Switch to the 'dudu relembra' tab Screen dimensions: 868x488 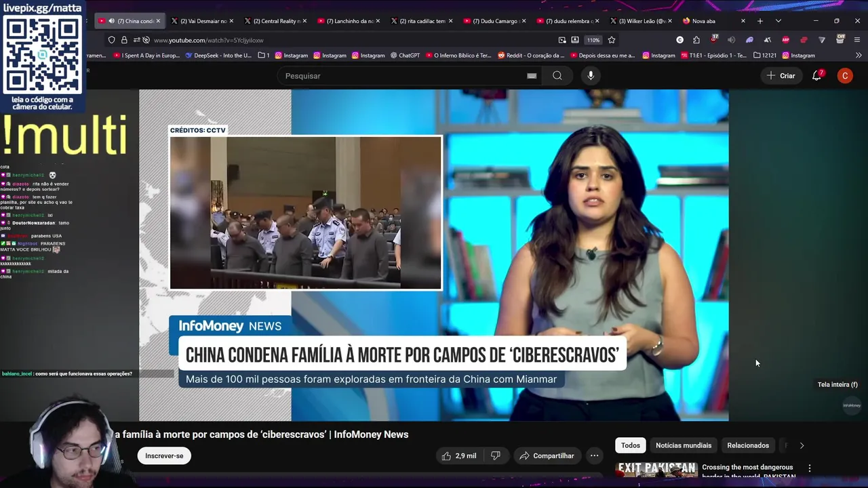click(x=568, y=21)
